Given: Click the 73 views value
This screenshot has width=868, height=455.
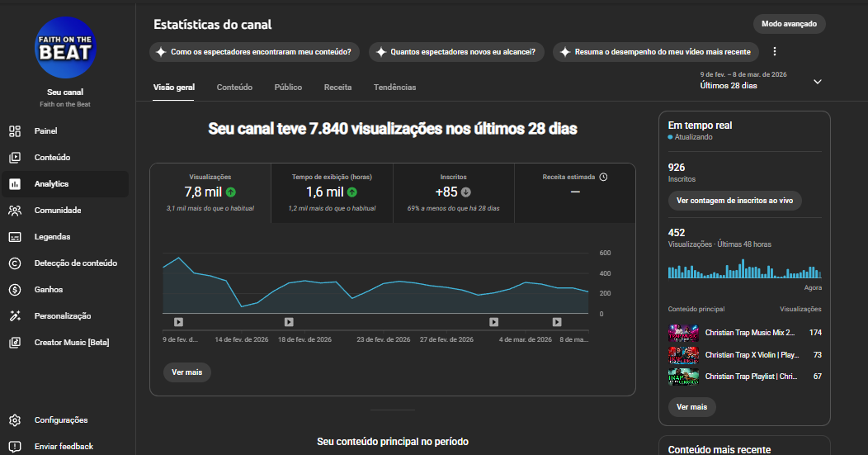Looking at the screenshot, I should tap(818, 355).
